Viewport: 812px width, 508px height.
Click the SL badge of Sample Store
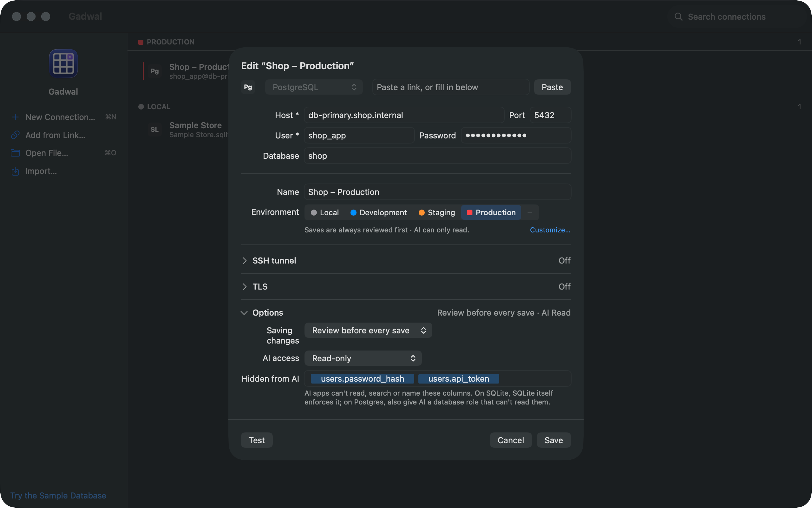155,129
